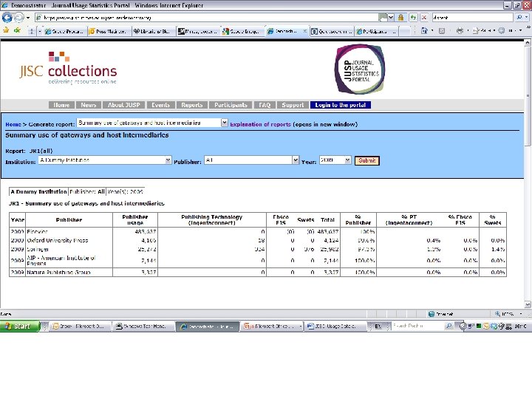Select Support in the site navigation
Screen dimensions: 532x399
coord(293,105)
